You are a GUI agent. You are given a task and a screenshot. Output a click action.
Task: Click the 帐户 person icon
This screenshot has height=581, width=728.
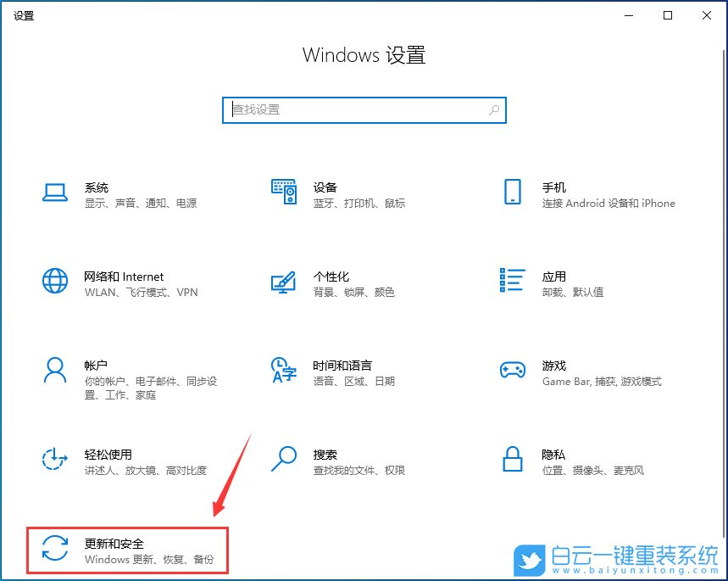tap(54, 370)
